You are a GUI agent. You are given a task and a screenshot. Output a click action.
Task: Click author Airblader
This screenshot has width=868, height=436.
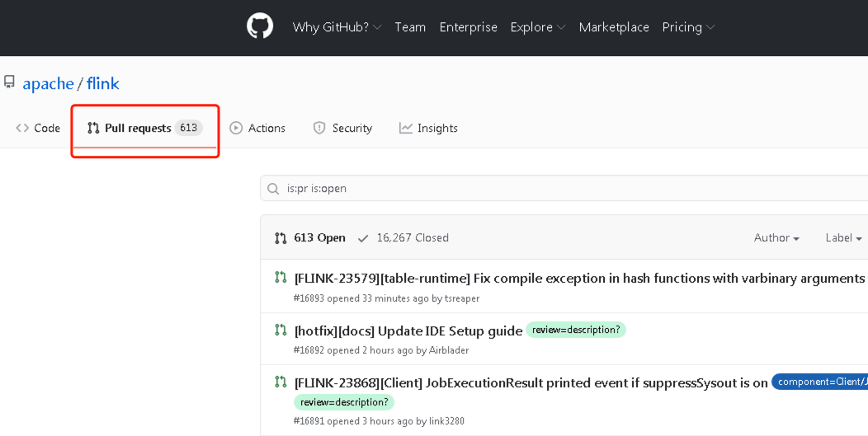point(449,351)
